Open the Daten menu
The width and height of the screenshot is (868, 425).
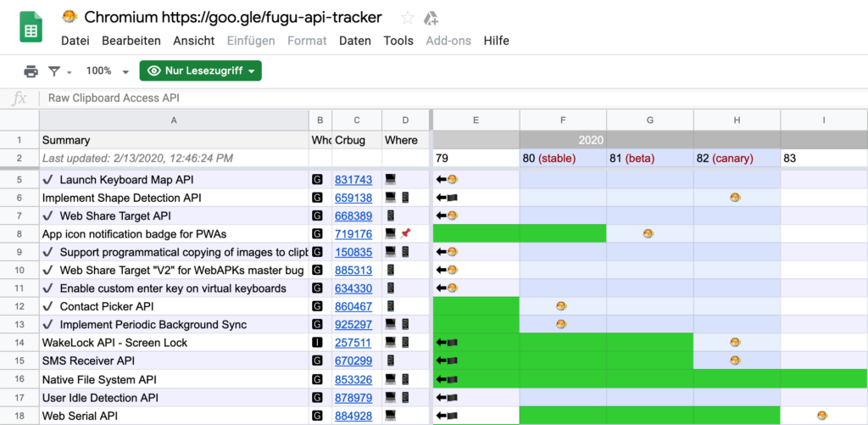click(x=355, y=41)
